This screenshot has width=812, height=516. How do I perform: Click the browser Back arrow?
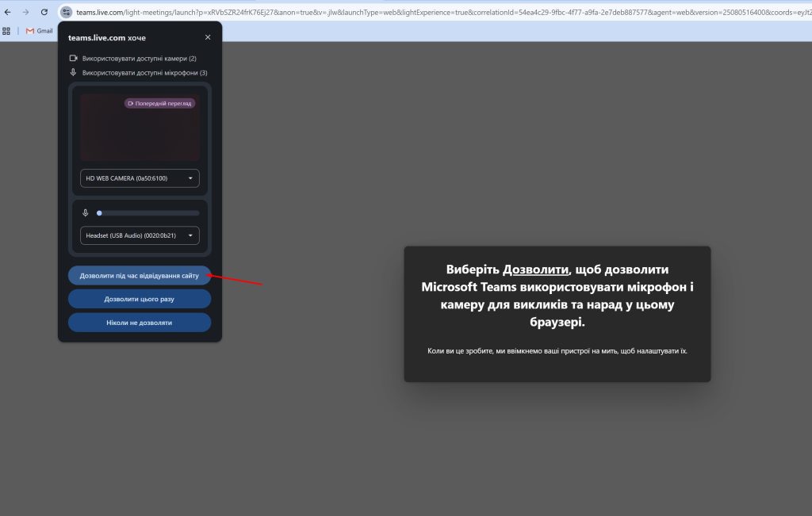coord(8,13)
